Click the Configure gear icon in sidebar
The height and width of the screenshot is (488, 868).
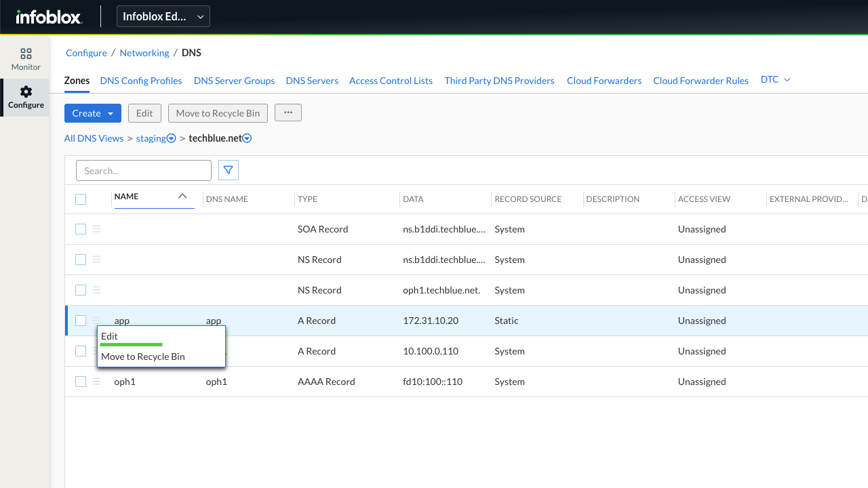(x=26, y=92)
